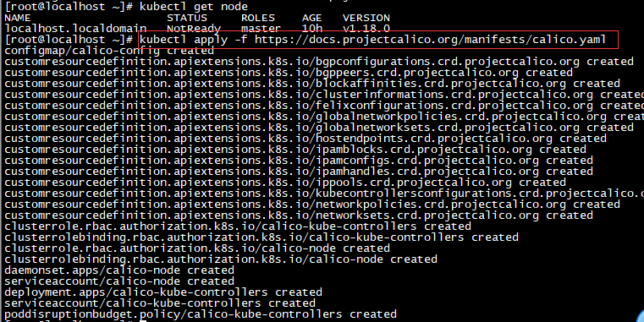The width and height of the screenshot is (644, 322).
Task: Click the ipamblocks.crd.projectcalico.org line
Action: pos(295,150)
